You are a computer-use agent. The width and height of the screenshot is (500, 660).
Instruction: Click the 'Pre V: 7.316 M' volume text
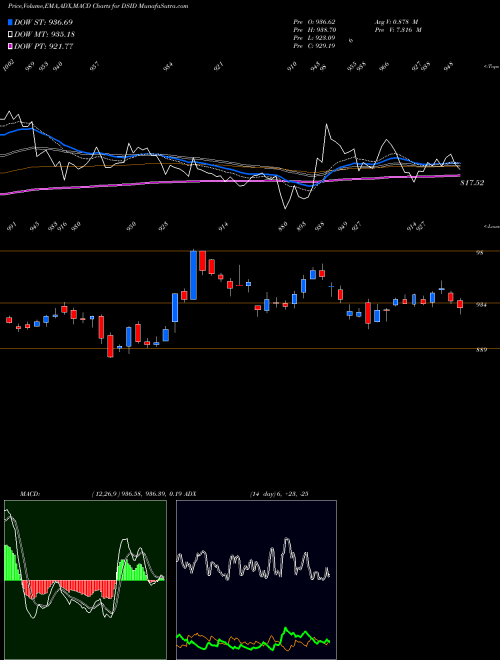point(398,30)
